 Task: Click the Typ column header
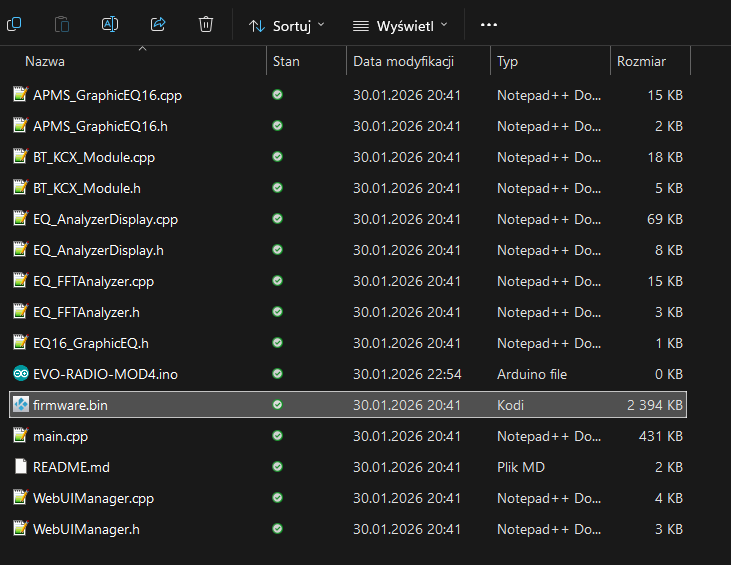(x=508, y=61)
